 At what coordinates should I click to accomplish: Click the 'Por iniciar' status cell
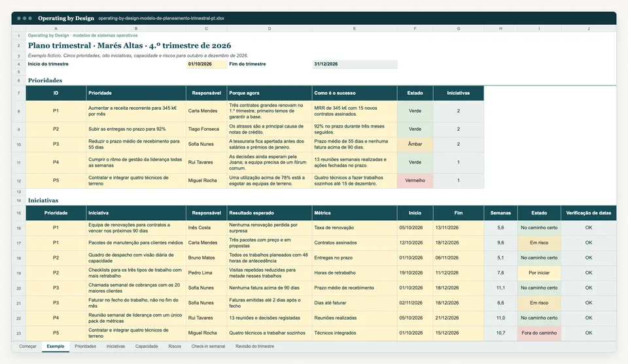[x=539, y=273]
